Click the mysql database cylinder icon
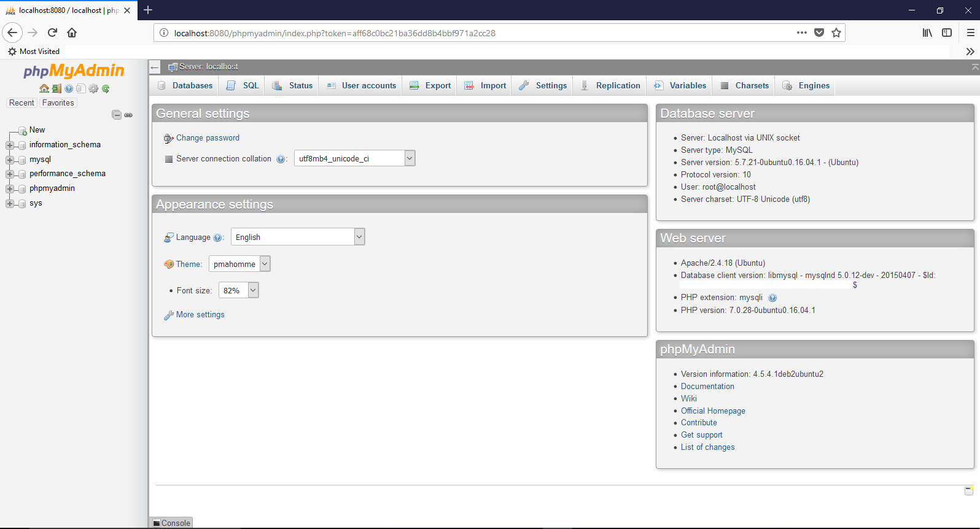The height and width of the screenshot is (529, 980). point(22,160)
